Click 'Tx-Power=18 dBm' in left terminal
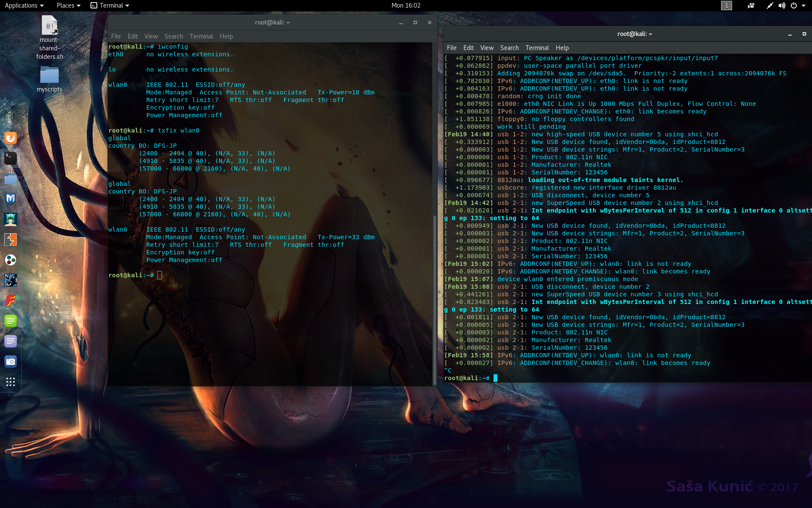 346,92
